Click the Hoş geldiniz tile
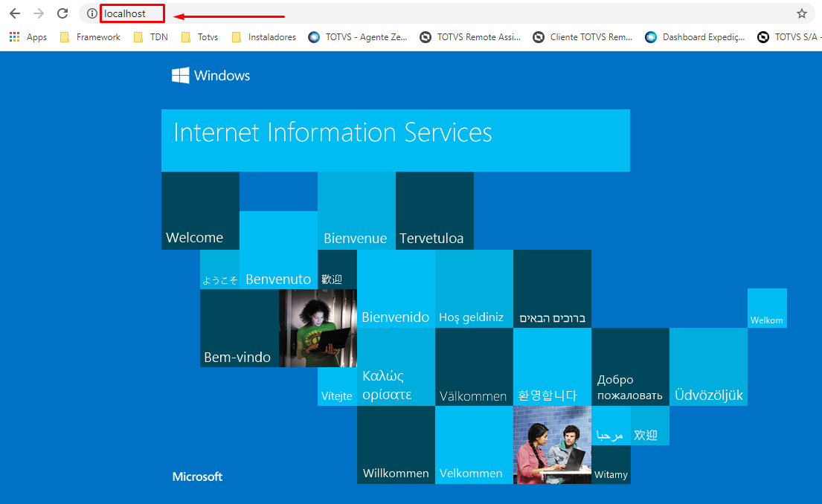This screenshot has height=504, width=822. coord(474,288)
